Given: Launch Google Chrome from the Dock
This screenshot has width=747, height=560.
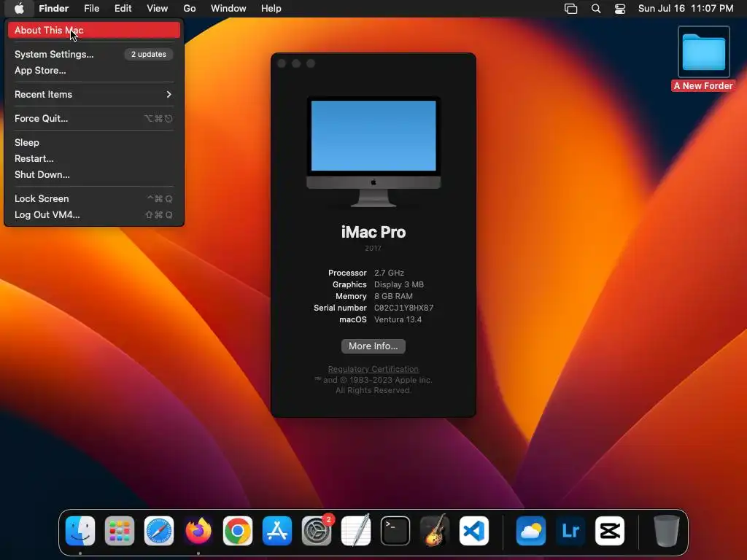Looking at the screenshot, I should pos(238,531).
